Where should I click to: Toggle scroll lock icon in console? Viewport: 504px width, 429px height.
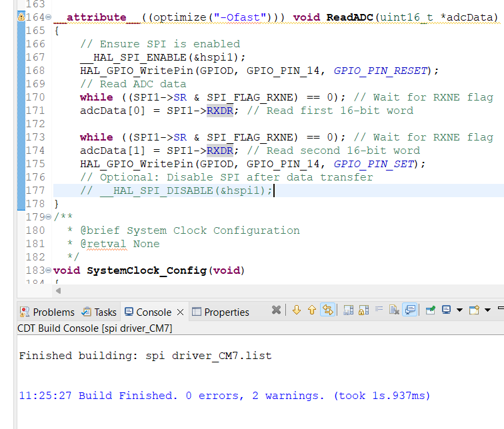(x=363, y=310)
